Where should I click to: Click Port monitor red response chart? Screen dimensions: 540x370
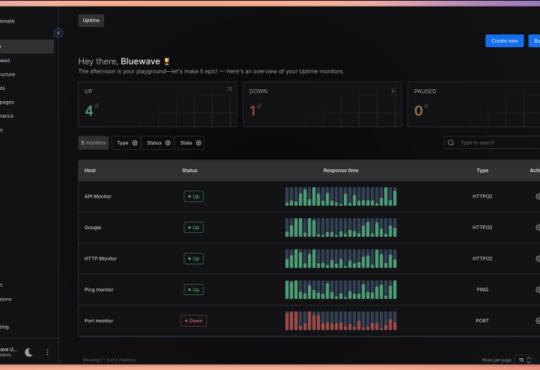point(341,321)
